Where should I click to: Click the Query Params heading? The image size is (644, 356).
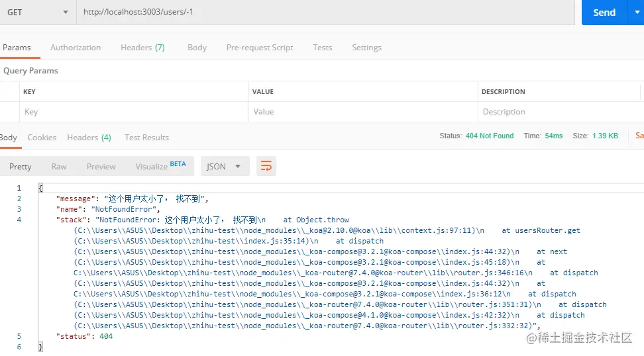(x=30, y=71)
